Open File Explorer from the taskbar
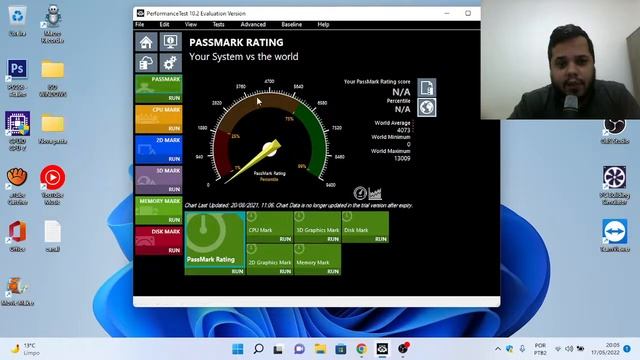This screenshot has width=640, height=360. (x=320, y=349)
